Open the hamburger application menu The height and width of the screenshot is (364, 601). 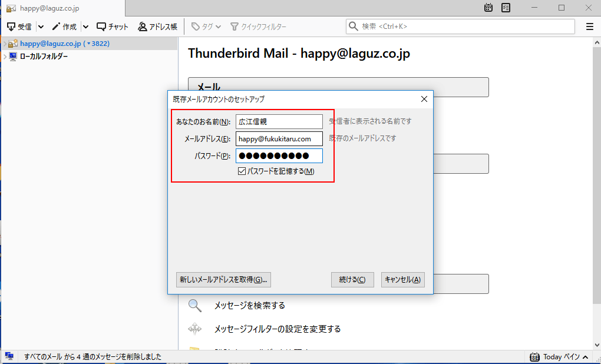(589, 27)
